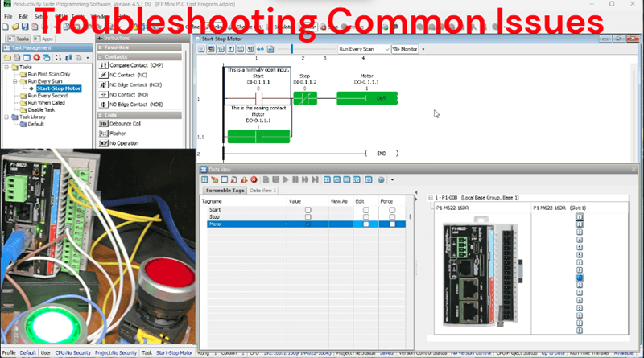Open the Edit menu

(x=23, y=16)
